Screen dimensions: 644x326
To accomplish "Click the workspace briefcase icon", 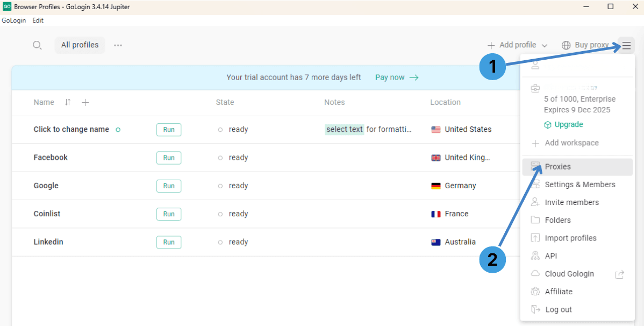I will [535, 88].
